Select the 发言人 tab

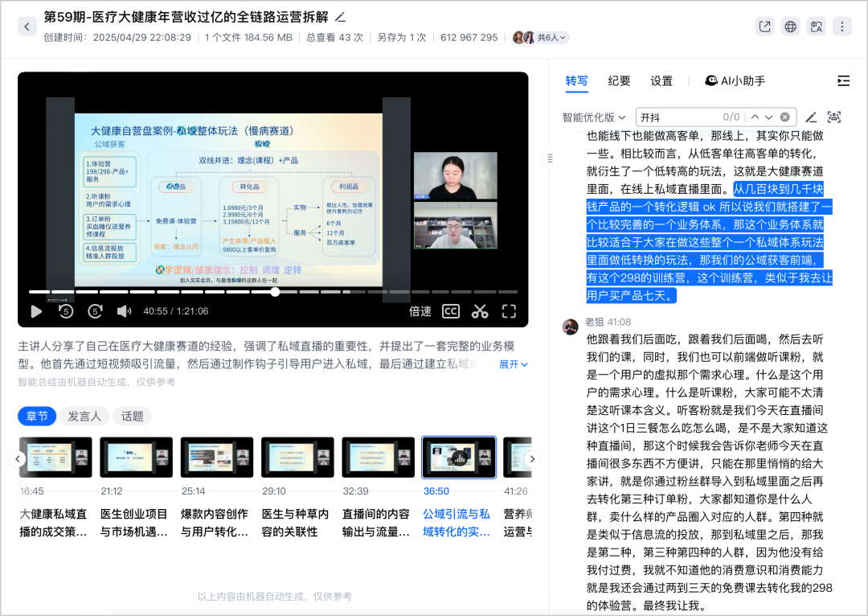(x=84, y=416)
